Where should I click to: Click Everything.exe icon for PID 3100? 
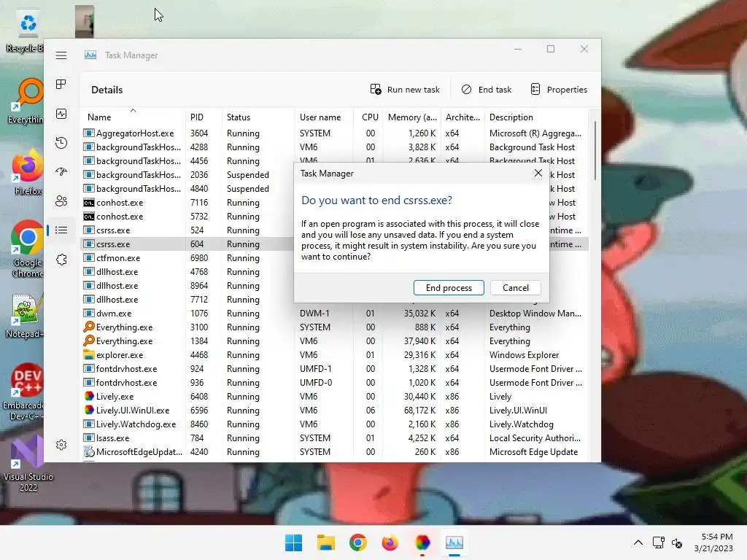click(88, 327)
